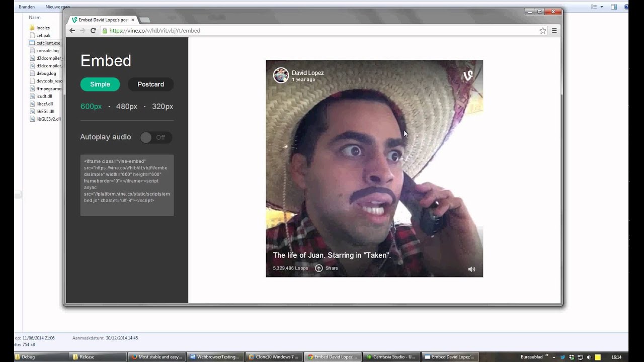Viewport: 644px width, 362px height.
Task: Select the Embed David Lopez's post tab
Action: 103,20
